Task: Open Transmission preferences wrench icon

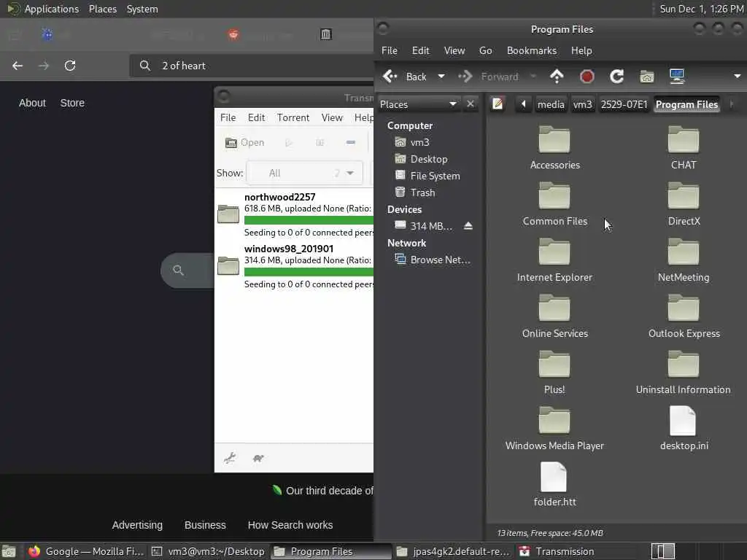Action: click(230, 458)
